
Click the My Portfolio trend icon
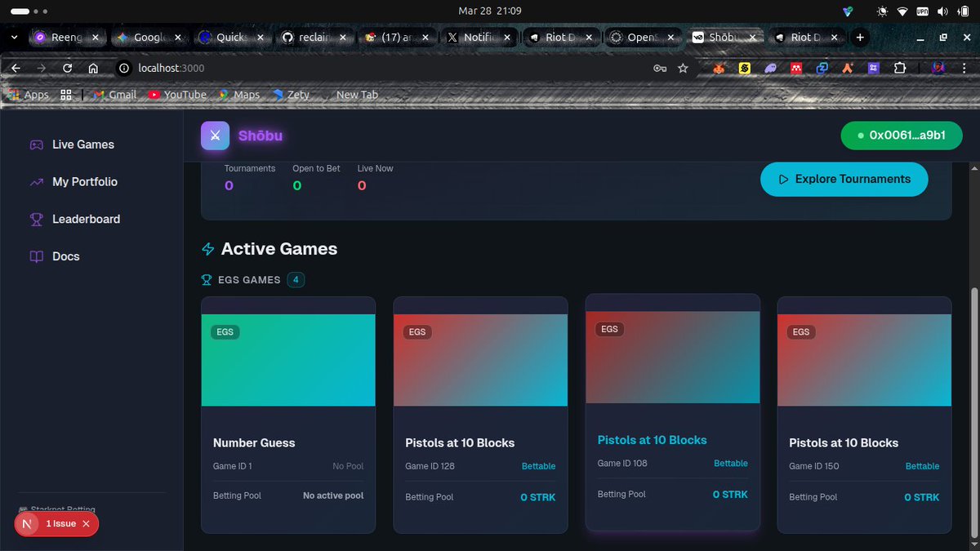point(36,182)
